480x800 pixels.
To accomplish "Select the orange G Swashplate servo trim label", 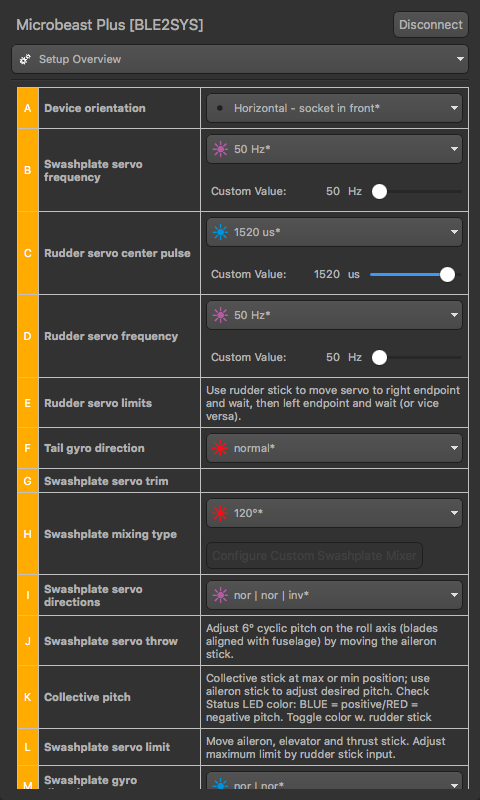I will coord(28,481).
